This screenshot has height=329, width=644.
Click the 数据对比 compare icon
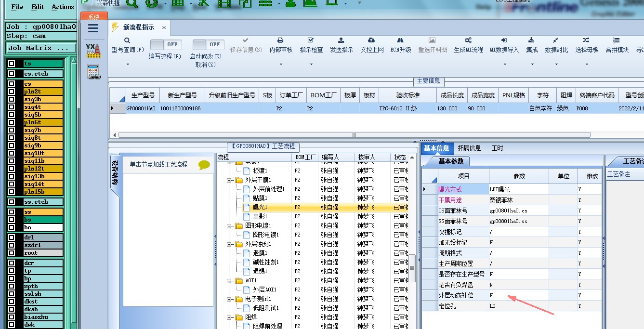pyautogui.click(x=556, y=40)
